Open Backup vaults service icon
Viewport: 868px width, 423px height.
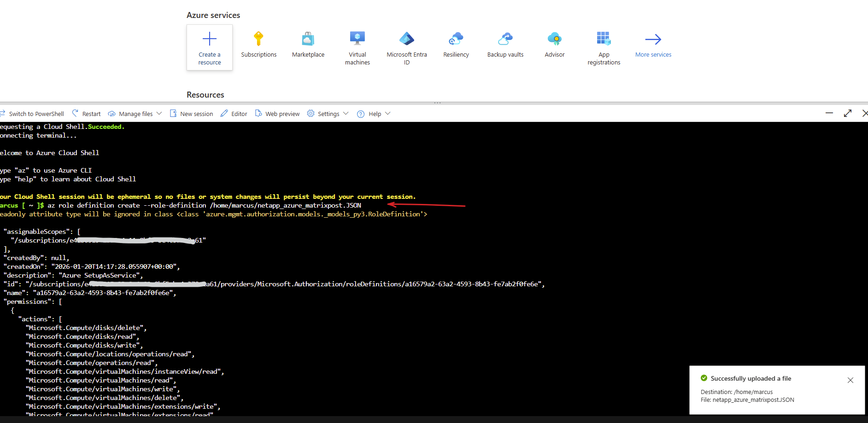[505, 39]
